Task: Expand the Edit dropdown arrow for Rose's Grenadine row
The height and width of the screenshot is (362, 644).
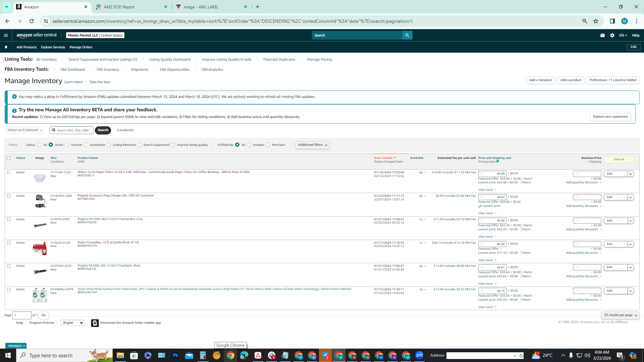Action: coord(631,244)
